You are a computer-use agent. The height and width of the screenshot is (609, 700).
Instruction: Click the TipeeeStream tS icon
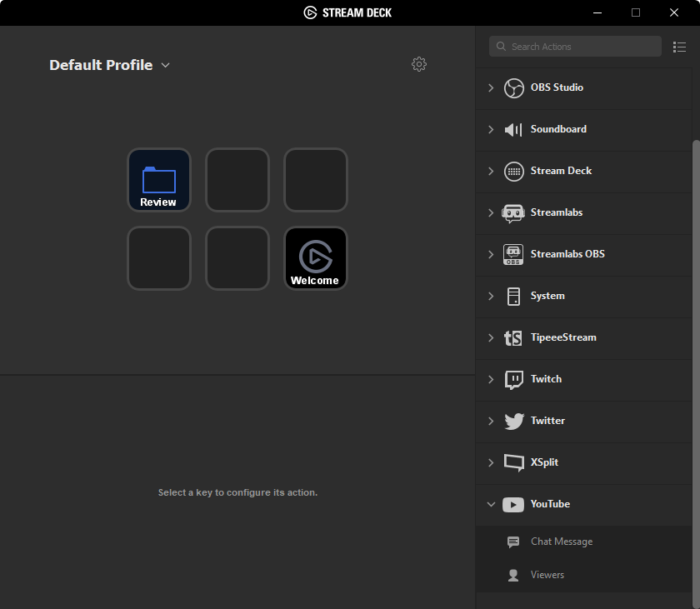point(512,338)
